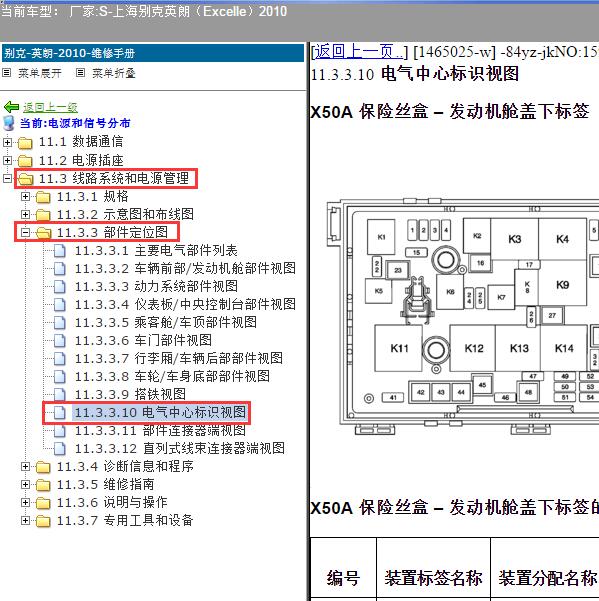Click open folder icon of 11.3.3 部件定位图
This screenshot has width=599, height=601.
click(43, 233)
